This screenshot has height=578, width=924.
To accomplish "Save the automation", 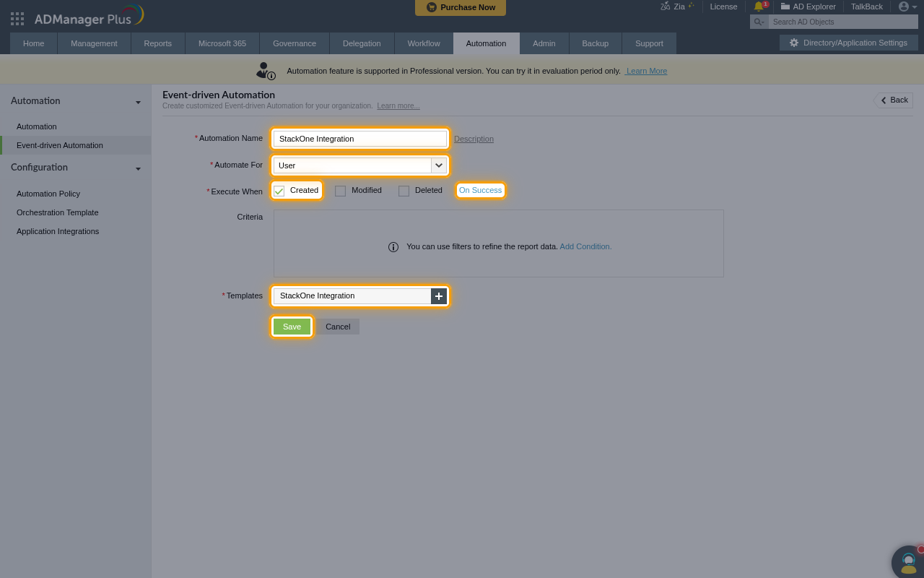I will tap(292, 327).
